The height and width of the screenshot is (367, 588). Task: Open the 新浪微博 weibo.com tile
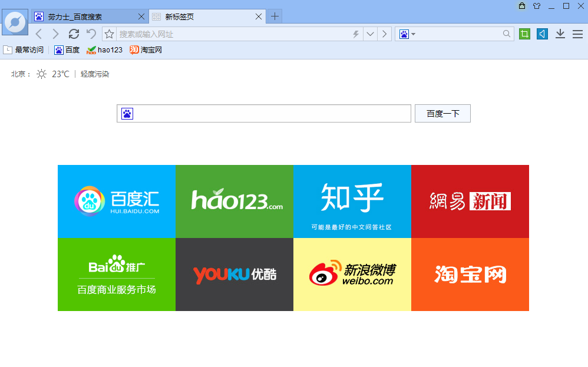coord(352,275)
